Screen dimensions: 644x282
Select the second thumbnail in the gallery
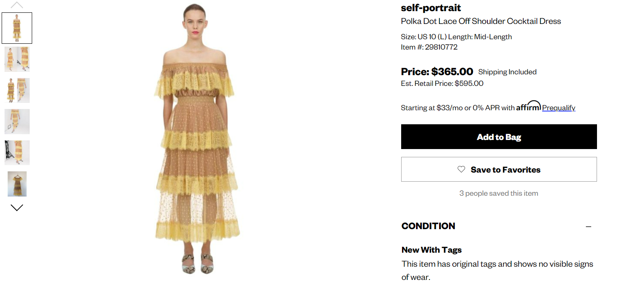17,59
